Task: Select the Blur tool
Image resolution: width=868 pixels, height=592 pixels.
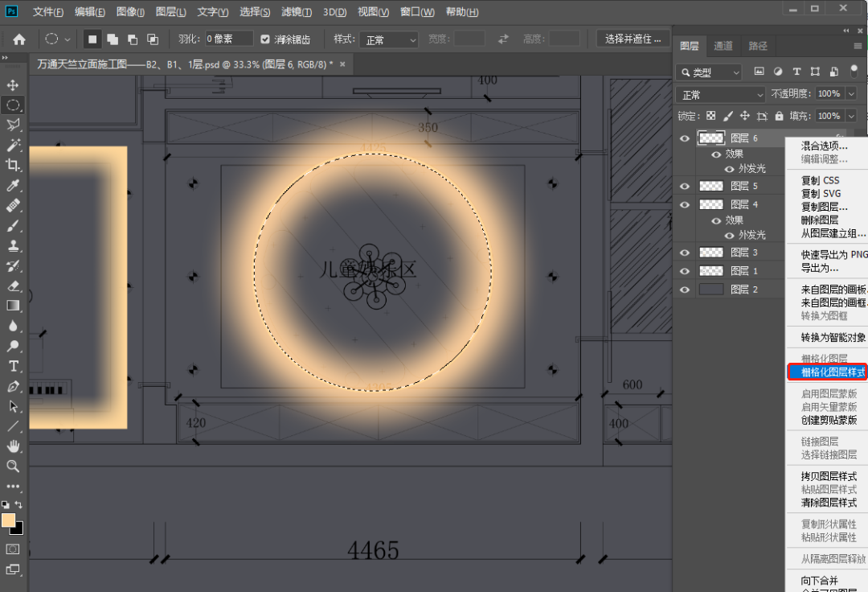Action: [x=13, y=326]
